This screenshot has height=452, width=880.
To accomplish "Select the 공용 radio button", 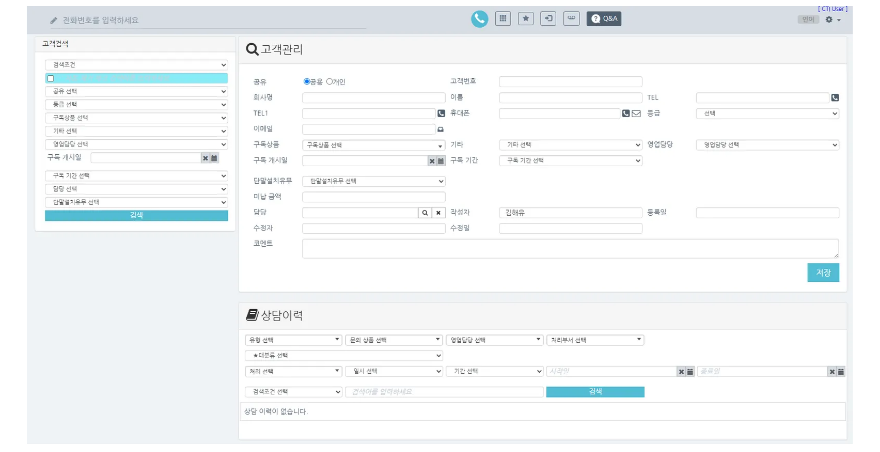I will pyautogui.click(x=307, y=81).
